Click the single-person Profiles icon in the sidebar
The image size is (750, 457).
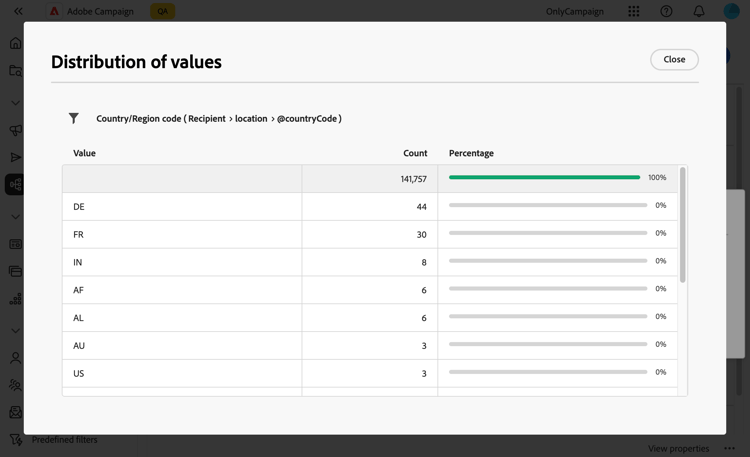click(15, 357)
